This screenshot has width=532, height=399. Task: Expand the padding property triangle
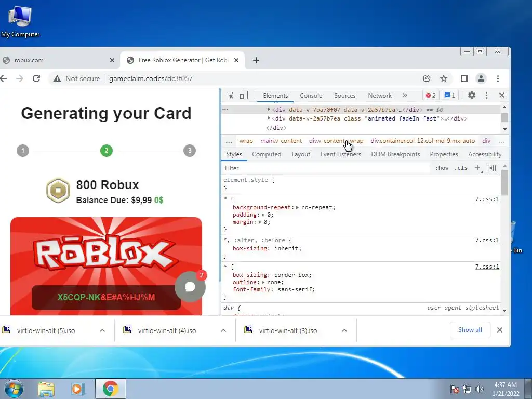click(263, 215)
